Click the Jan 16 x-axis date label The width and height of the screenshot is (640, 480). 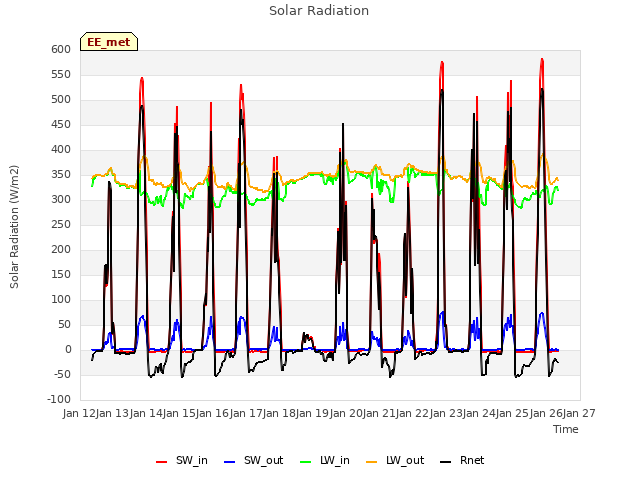[x=212, y=414]
